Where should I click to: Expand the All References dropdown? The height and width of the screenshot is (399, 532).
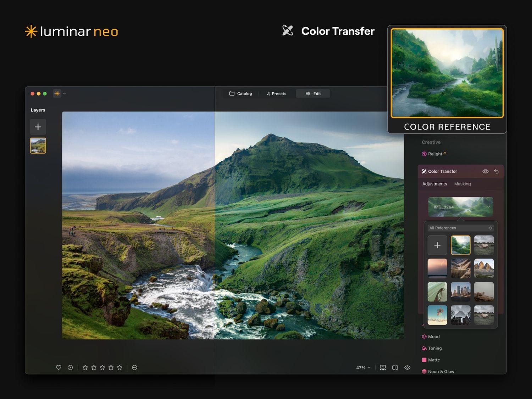tap(461, 228)
